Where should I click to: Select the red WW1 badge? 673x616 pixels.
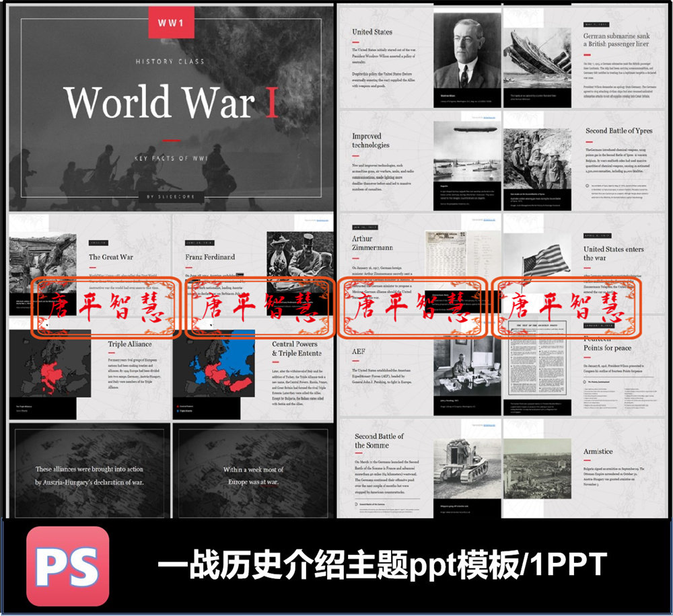(x=171, y=23)
